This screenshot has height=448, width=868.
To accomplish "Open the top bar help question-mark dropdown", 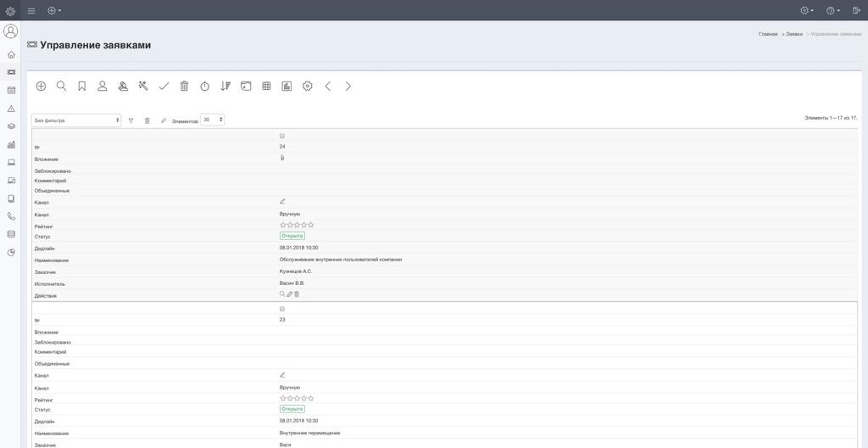I will coord(832,10).
